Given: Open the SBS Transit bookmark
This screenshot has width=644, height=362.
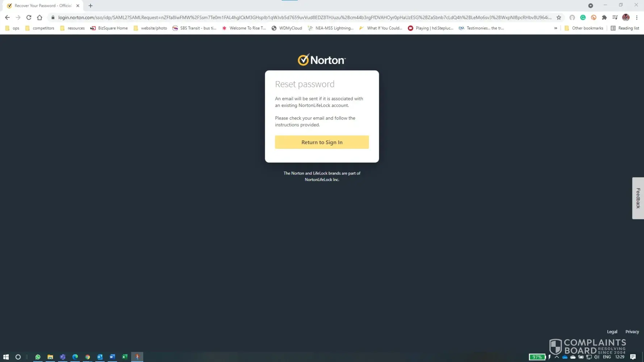Looking at the screenshot, I should point(195,28).
